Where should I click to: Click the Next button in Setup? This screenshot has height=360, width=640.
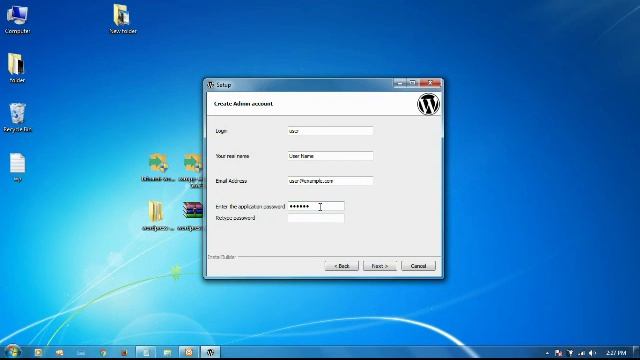coord(380,266)
